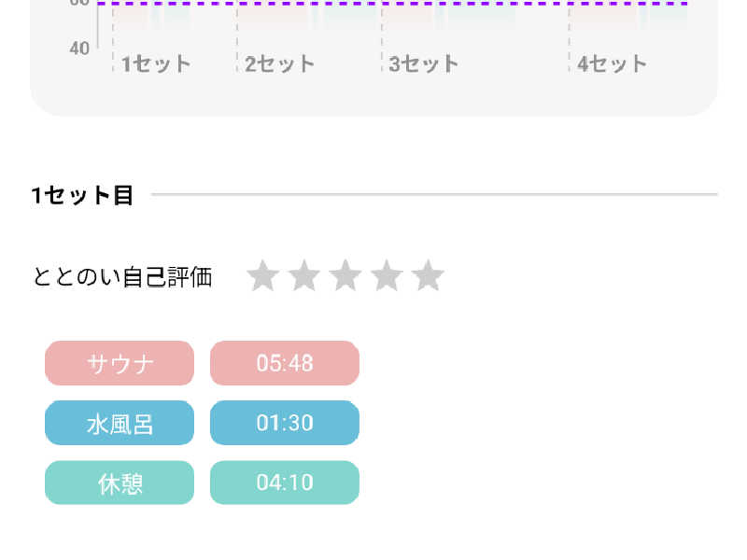Click the ととのい自己評価 label
Image resolution: width=747 pixels, height=560 pixels.
(122, 276)
